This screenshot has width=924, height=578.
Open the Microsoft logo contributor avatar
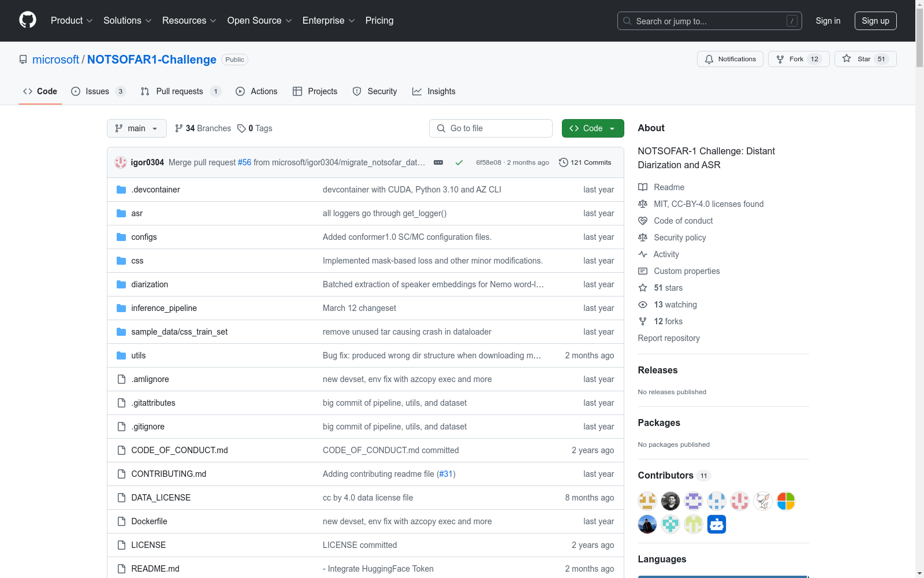click(786, 501)
